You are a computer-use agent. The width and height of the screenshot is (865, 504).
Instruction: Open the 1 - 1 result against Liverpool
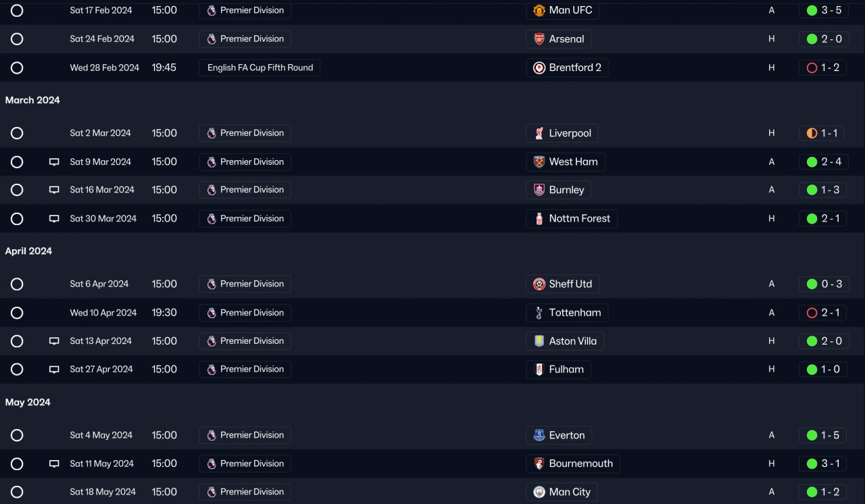pyautogui.click(x=822, y=134)
